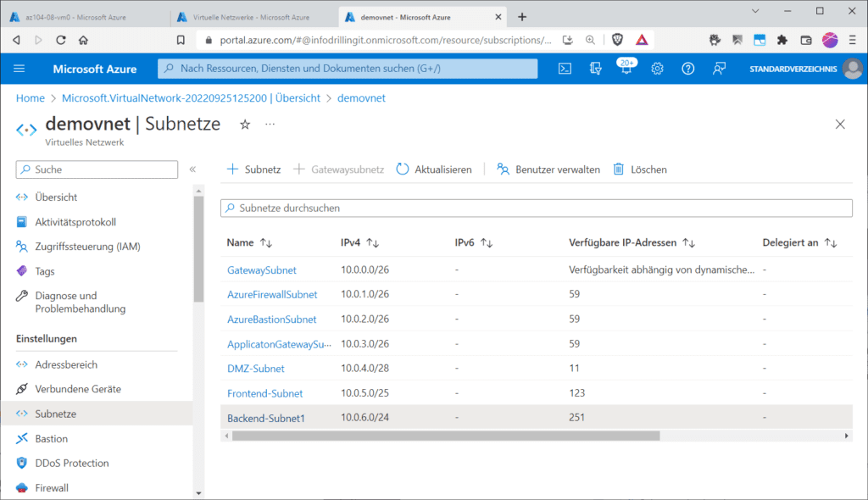Refresh the list with Aktualisieren

tap(435, 169)
